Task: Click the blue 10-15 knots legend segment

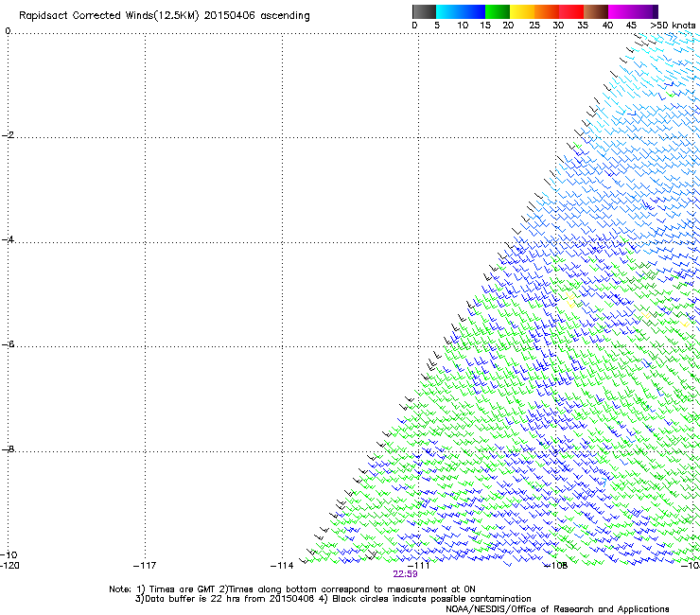Action: pos(473,11)
